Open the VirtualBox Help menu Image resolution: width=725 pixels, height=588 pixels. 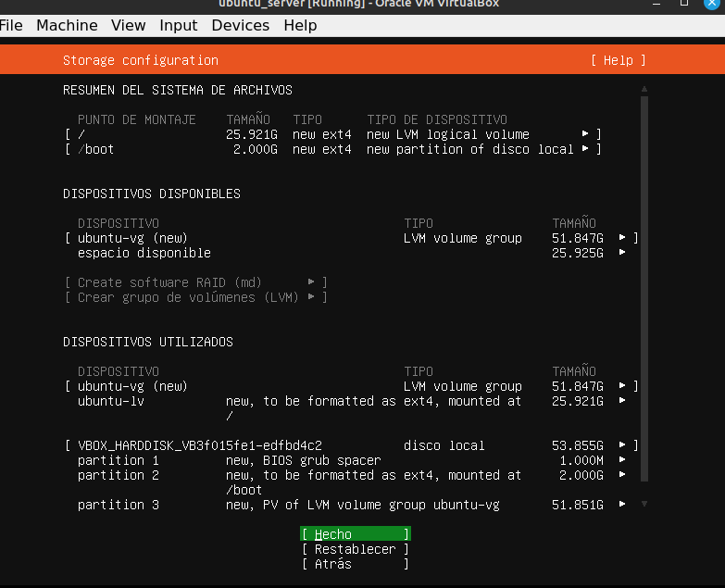click(x=300, y=25)
